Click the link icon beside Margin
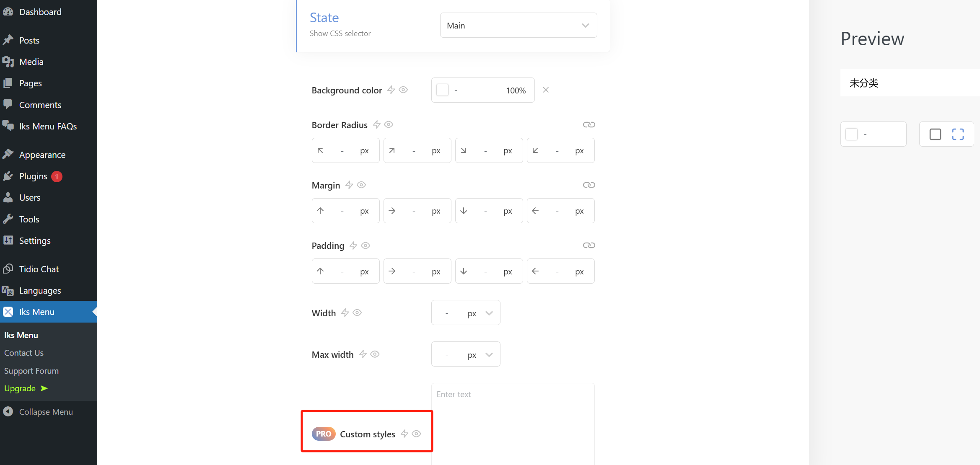 click(x=589, y=185)
